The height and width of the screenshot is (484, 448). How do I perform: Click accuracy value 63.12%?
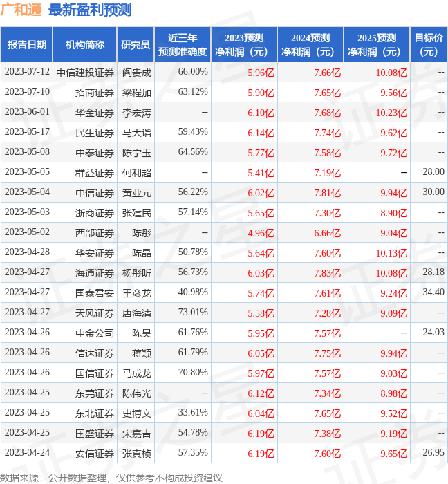(x=193, y=92)
